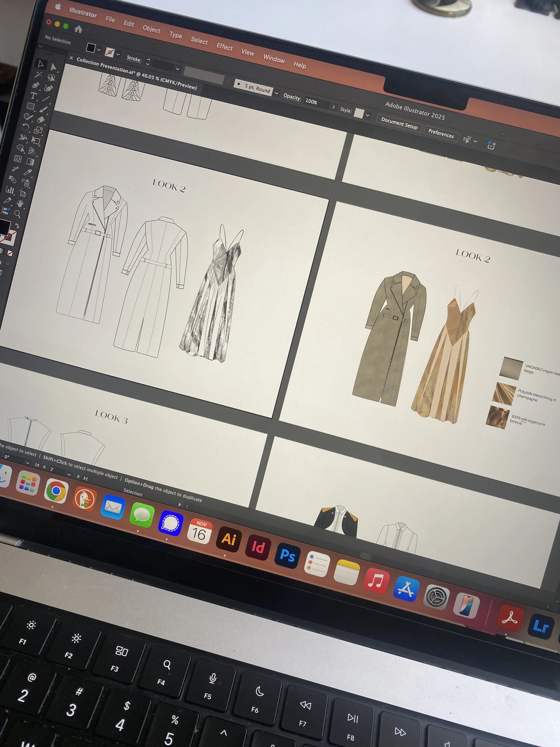
Task: Select the Symbol Sprayer tool
Action: point(26,183)
